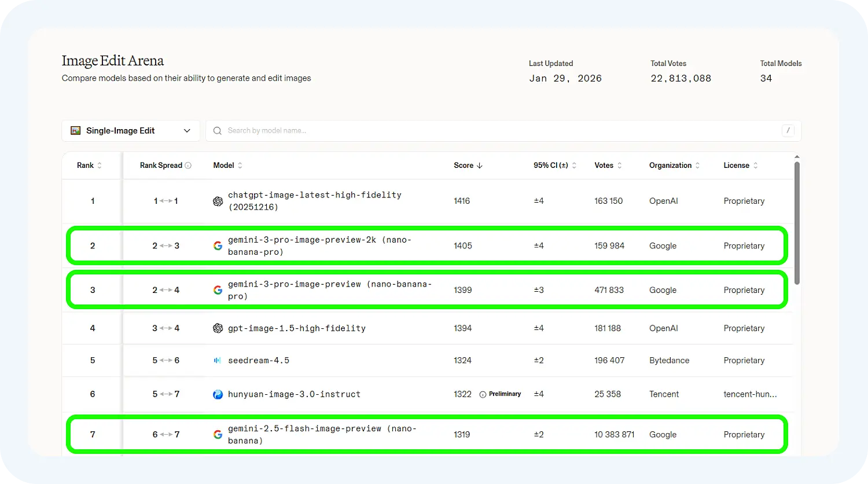Click the Search by model name field
The image size is (868, 484).
point(498,131)
